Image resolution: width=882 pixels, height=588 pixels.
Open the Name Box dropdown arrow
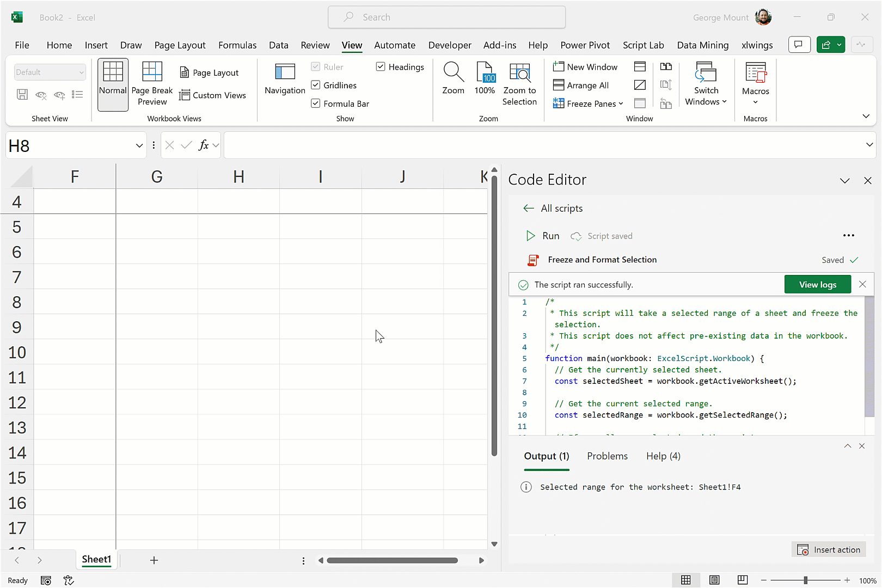coord(139,146)
